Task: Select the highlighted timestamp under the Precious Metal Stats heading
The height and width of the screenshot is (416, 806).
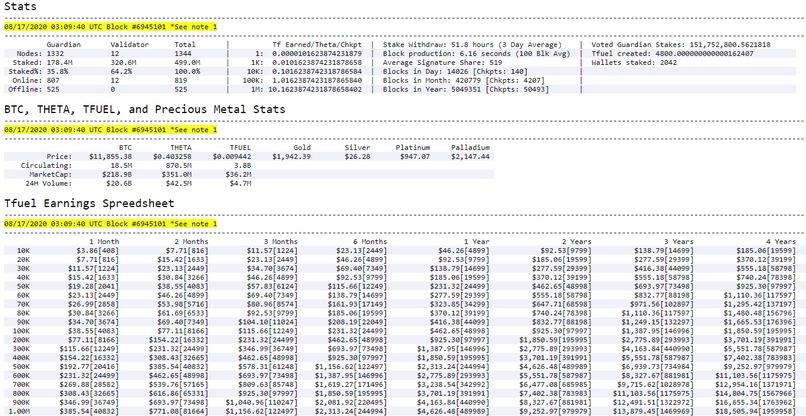Action: click(111, 130)
